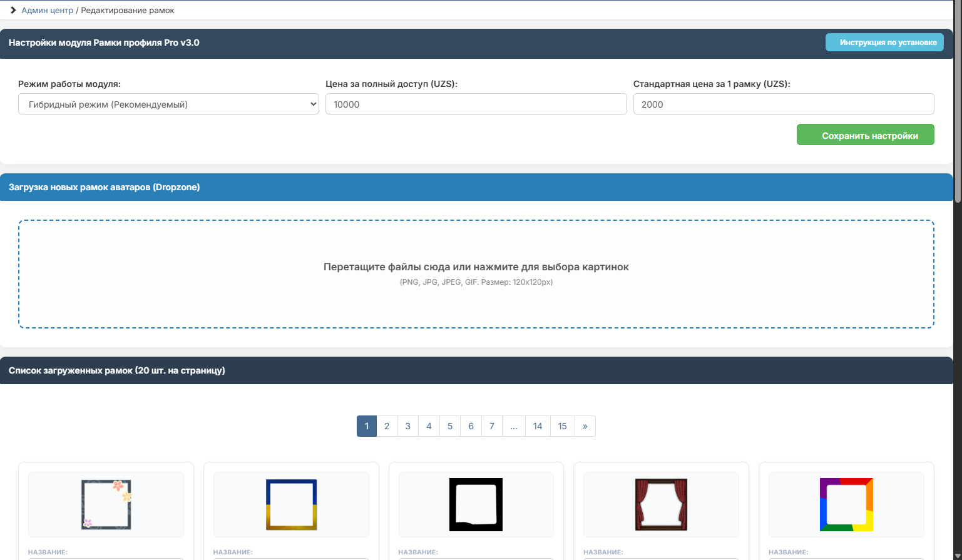Click the Инструкция по установке button
The height and width of the screenshot is (560, 962).
(x=884, y=43)
